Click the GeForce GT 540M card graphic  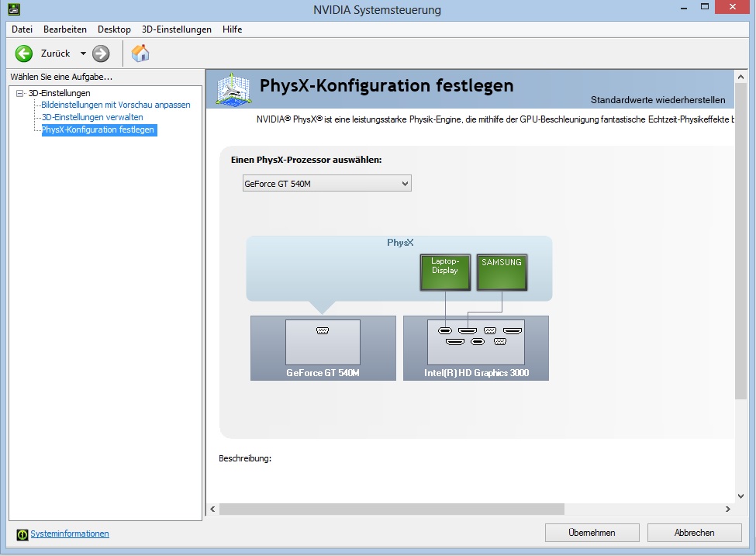(323, 348)
